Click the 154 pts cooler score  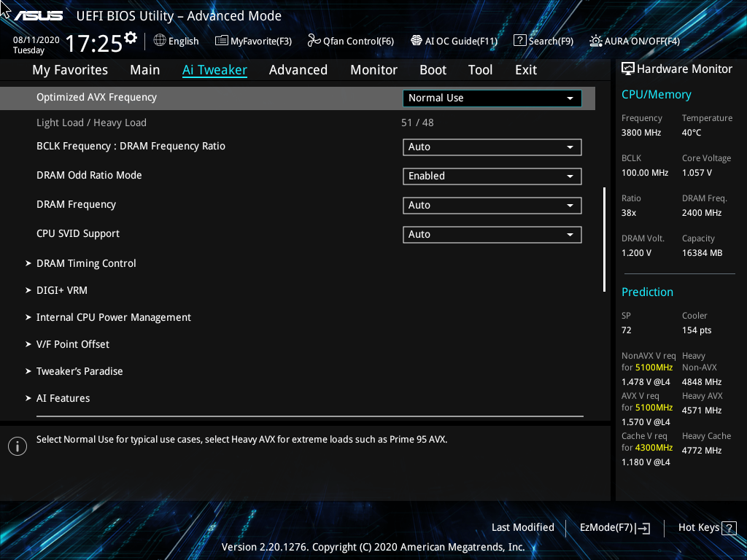[x=697, y=330]
